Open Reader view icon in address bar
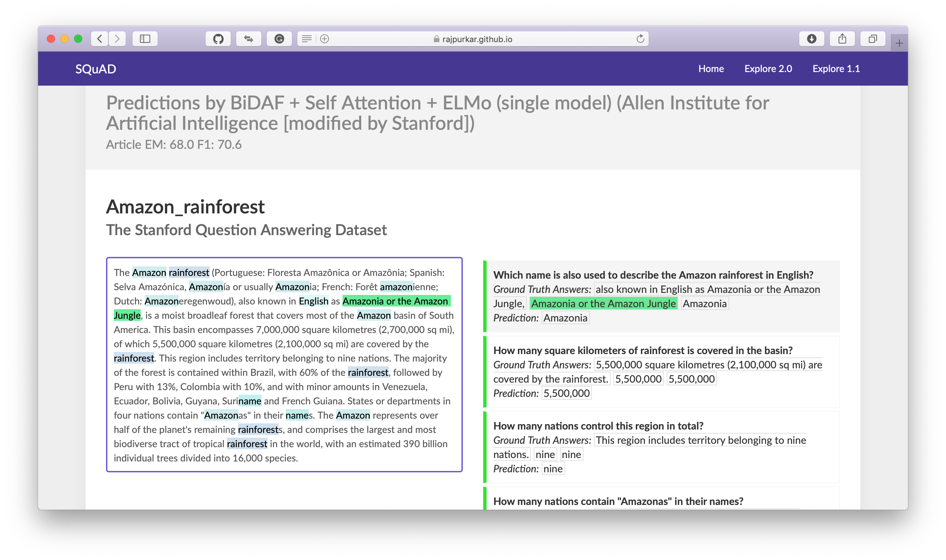Viewport: 946px width, 560px height. pyautogui.click(x=307, y=39)
